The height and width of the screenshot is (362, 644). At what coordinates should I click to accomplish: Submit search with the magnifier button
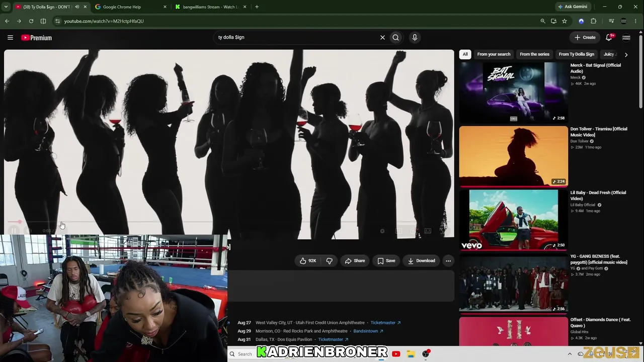click(396, 37)
